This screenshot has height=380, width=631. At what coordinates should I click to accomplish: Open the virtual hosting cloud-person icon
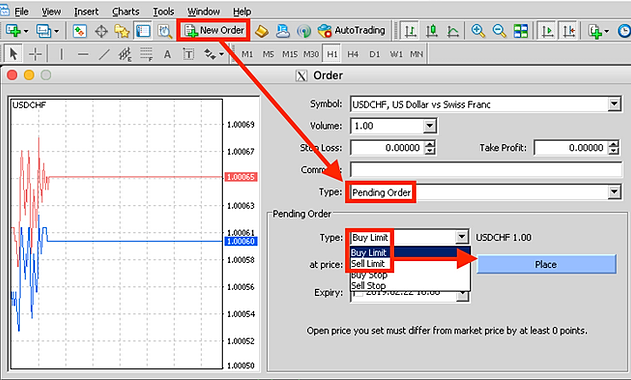[283, 31]
